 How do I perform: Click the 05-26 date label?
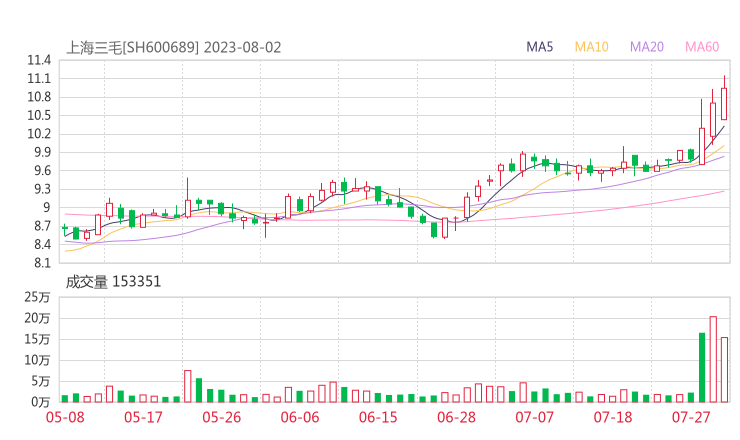coord(222,417)
